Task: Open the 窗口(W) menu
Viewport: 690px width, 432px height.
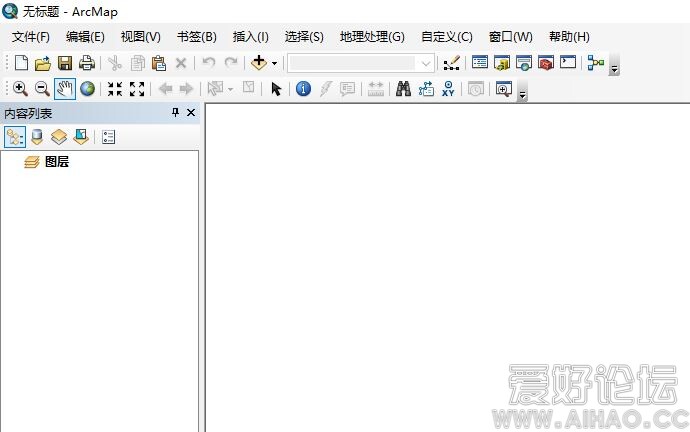Action: [x=510, y=37]
